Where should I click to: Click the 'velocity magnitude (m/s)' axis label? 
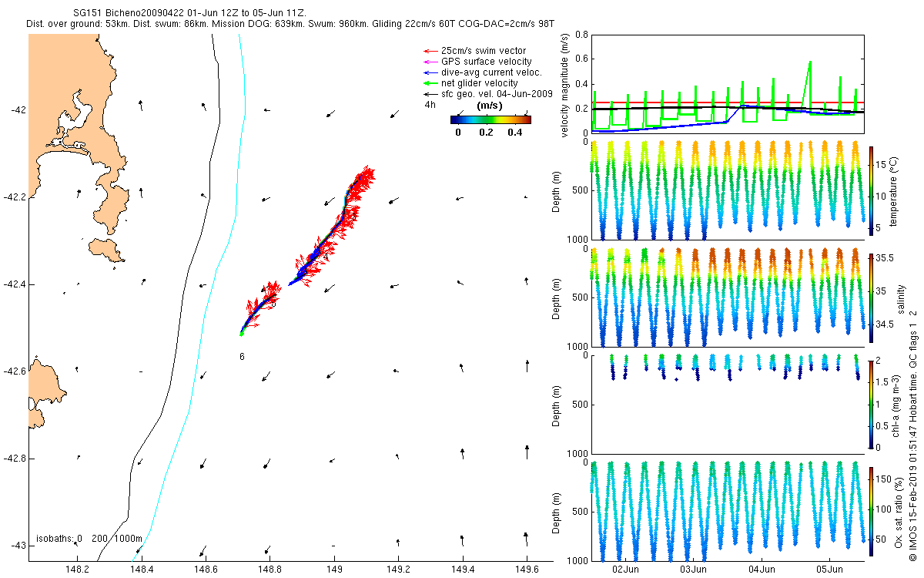click(565, 84)
